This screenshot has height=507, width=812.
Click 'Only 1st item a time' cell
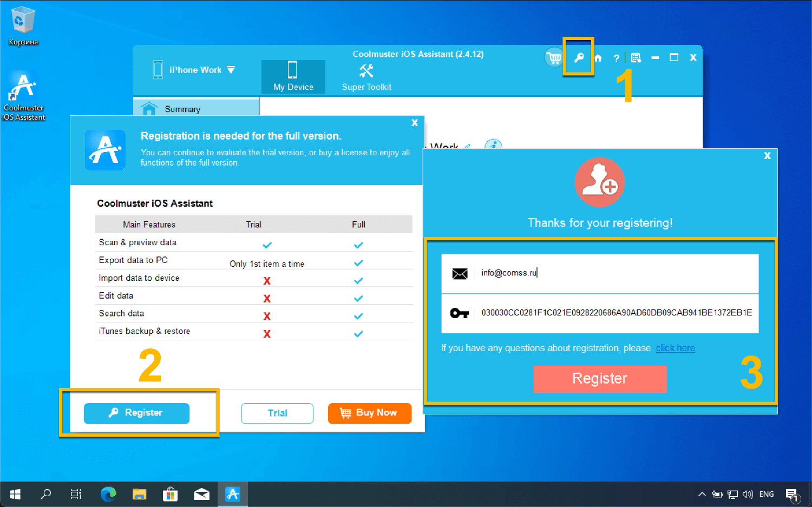267,264
